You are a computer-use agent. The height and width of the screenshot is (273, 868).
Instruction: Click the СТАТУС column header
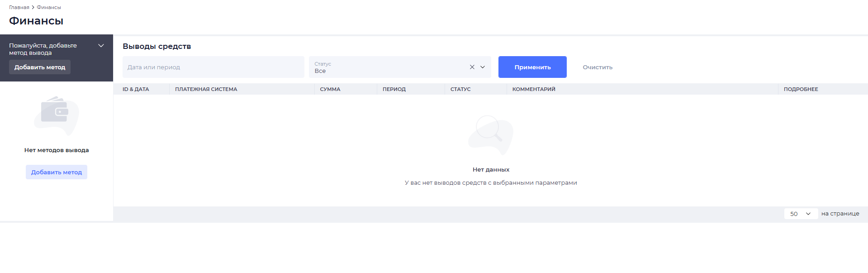tap(460, 89)
